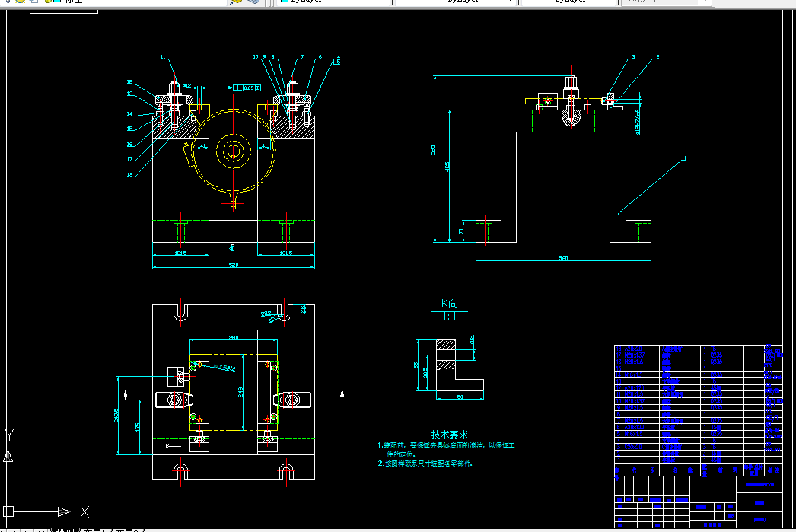Pick the left 41 dimension text

point(202,145)
